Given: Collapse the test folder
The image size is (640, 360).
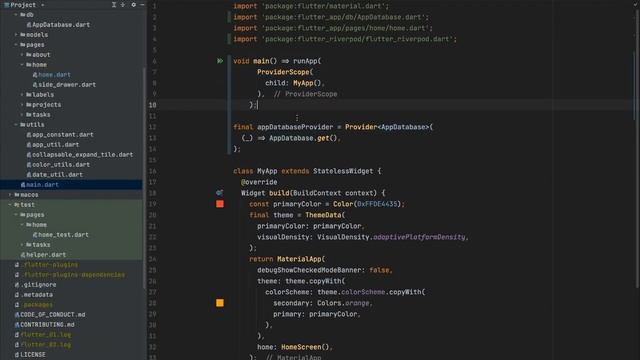Looking at the screenshot, I should 10,204.
